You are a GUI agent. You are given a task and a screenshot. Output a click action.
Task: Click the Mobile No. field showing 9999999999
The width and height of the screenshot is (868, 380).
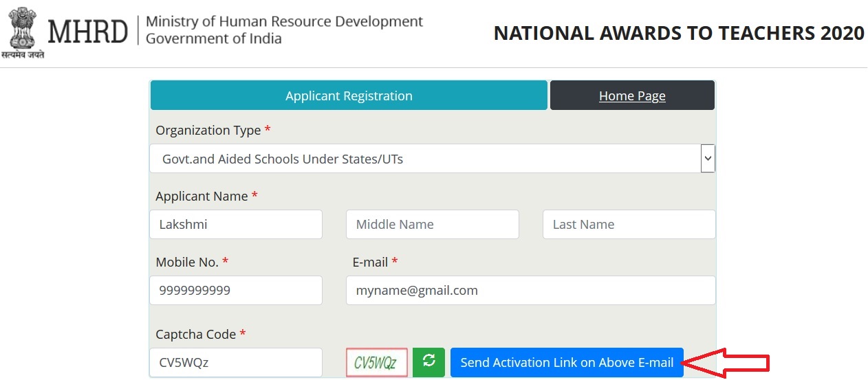tap(235, 291)
